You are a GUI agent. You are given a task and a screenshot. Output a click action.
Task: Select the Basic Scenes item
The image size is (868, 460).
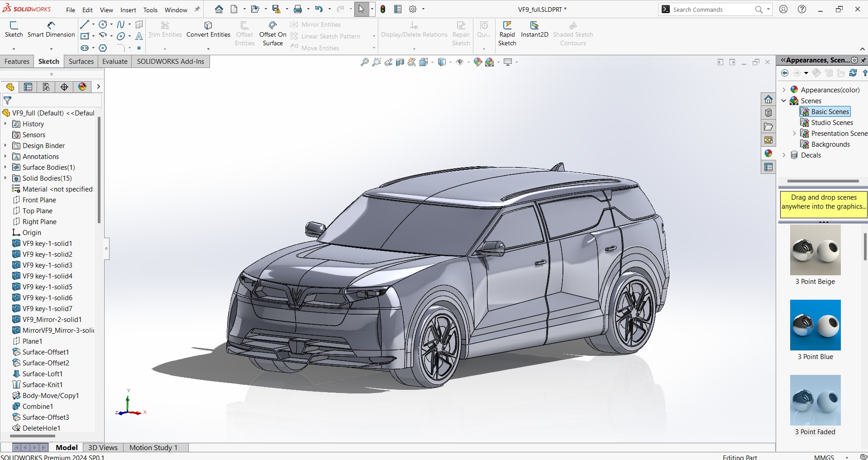pyautogui.click(x=825, y=111)
